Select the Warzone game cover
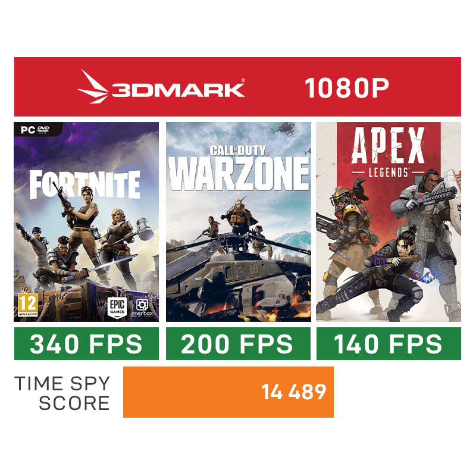The image size is (476, 476). [239, 222]
